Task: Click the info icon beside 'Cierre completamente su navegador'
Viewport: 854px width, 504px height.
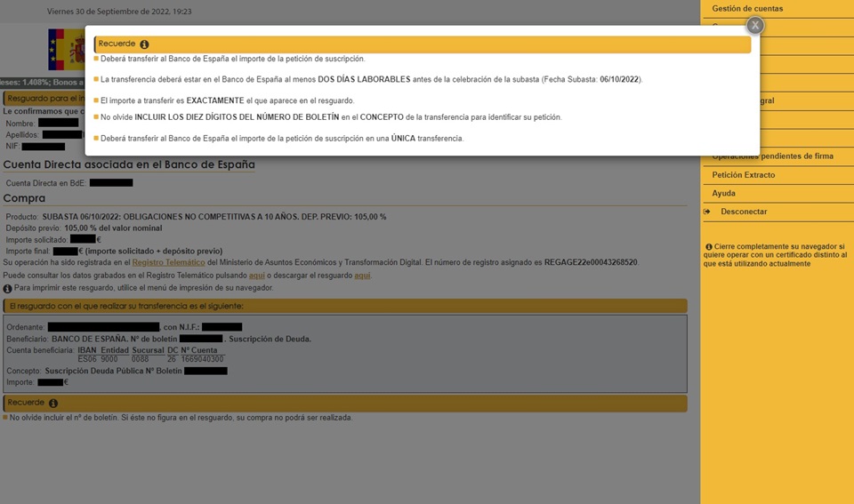Action: (x=709, y=246)
